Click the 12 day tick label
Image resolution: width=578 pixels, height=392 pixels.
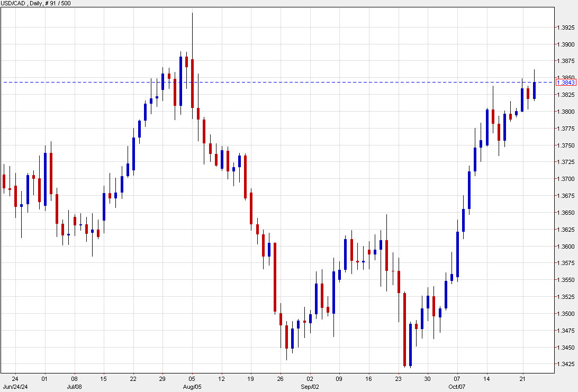pos(222,379)
